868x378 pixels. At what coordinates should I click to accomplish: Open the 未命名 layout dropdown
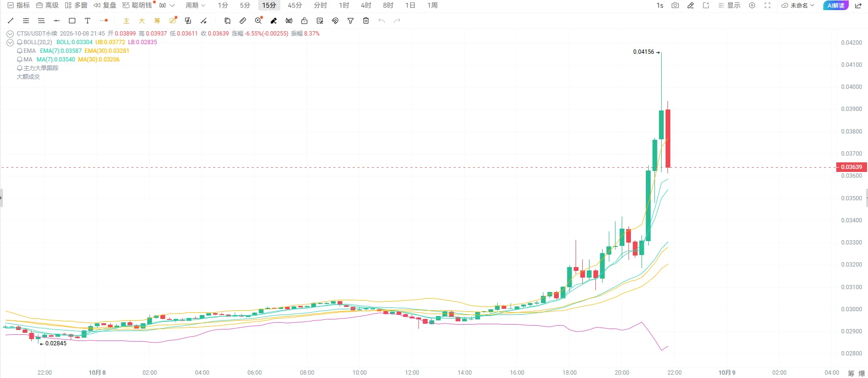coord(798,5)
